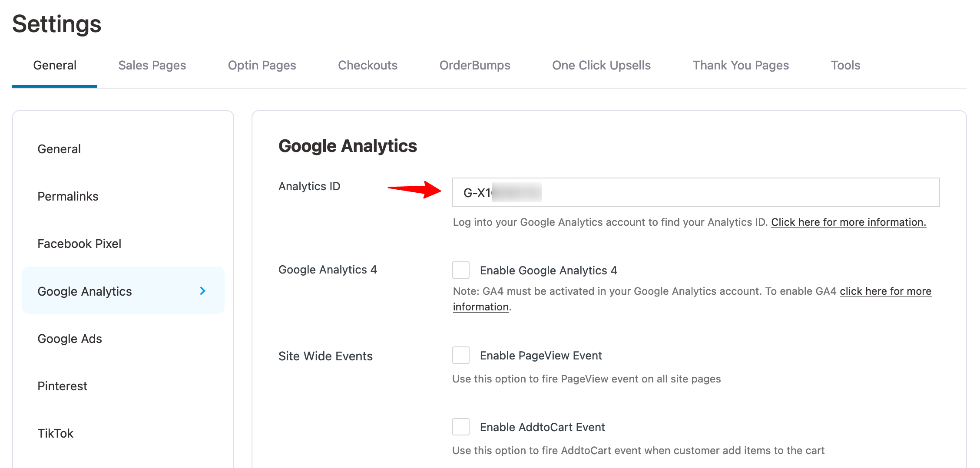Open the One Click Upsells tab

[x=601, y=65]
